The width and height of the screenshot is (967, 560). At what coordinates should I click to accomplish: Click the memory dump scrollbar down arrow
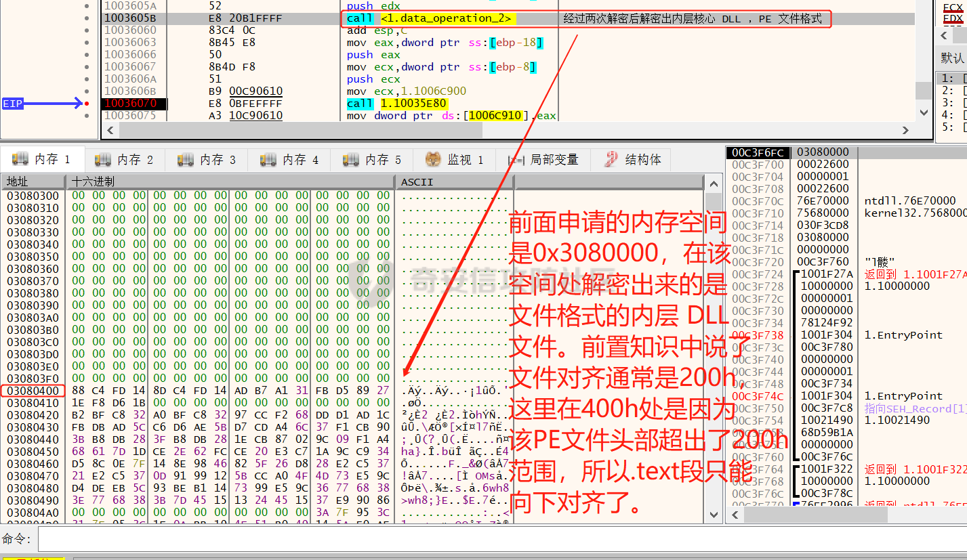coord(713,515)
